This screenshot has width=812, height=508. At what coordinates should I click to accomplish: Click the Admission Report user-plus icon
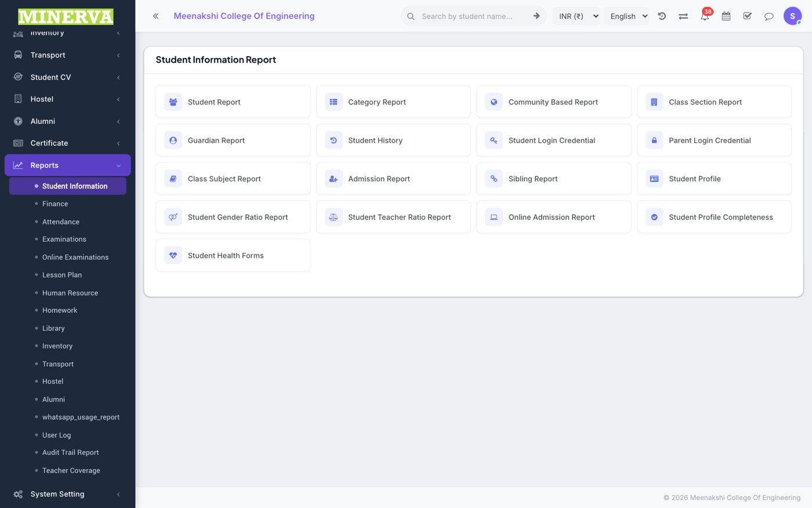coord(333,179)
